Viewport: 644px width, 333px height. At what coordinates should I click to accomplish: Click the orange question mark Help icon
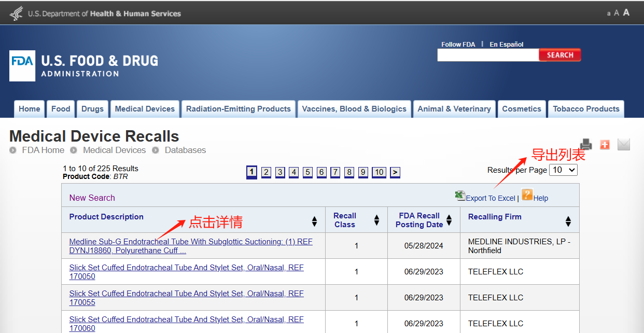(x=527, y=195)
